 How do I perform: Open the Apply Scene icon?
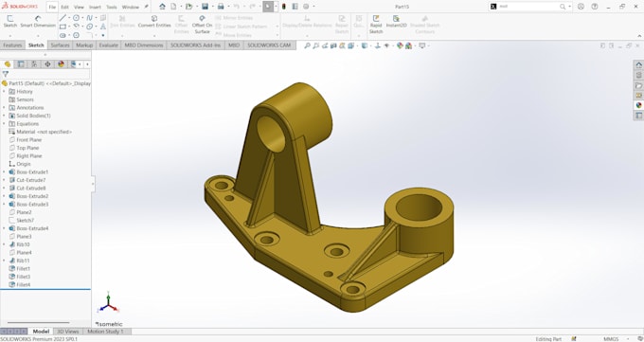pos(409,45)
